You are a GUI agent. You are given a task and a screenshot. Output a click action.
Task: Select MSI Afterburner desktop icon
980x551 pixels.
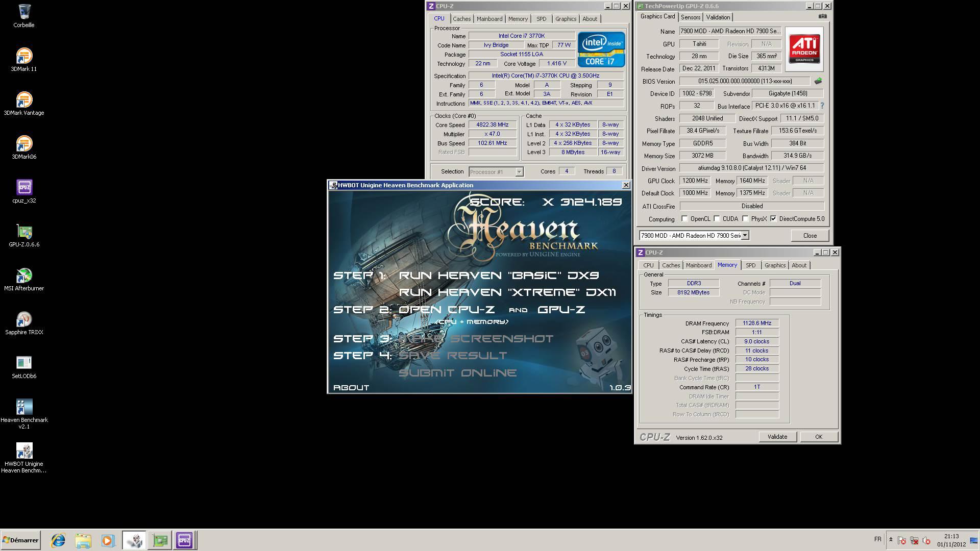pos(24,279)
